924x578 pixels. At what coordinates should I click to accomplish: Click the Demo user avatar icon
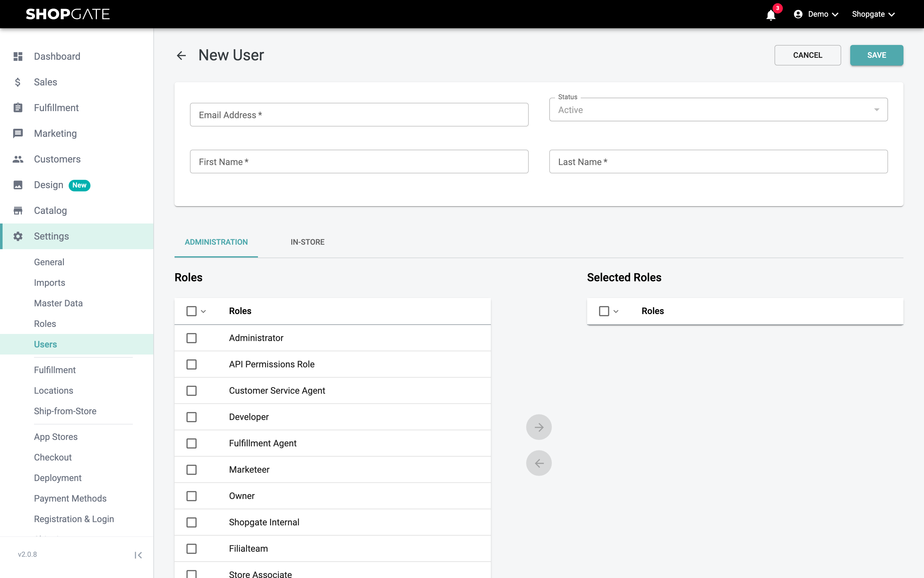(798, 14)
